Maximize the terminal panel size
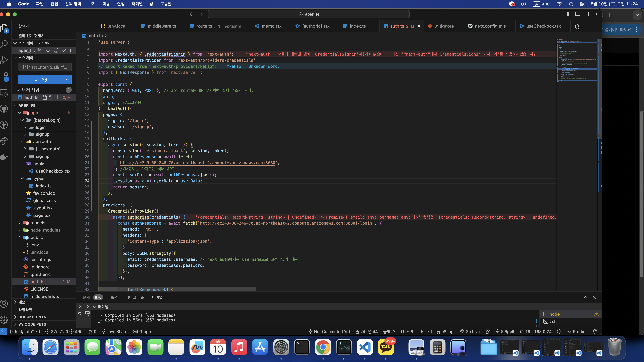The height and width of the screenshot is (362, 644). click(x=585, y=297)
